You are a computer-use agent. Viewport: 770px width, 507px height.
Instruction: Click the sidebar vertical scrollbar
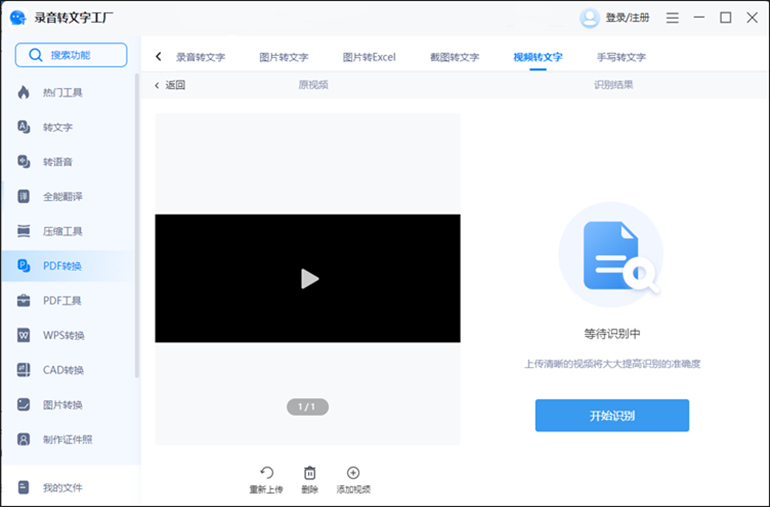click(x=137, y=226)
